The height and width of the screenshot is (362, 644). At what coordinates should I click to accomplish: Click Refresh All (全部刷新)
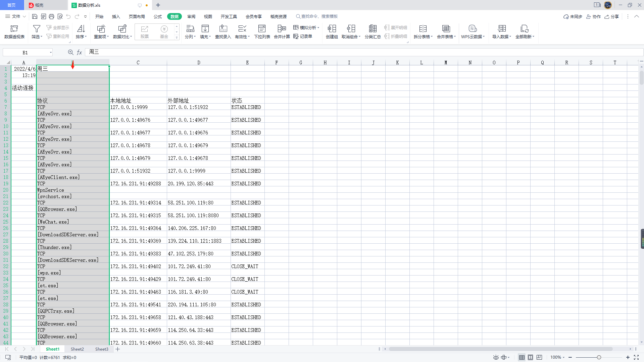pos(525,32)
